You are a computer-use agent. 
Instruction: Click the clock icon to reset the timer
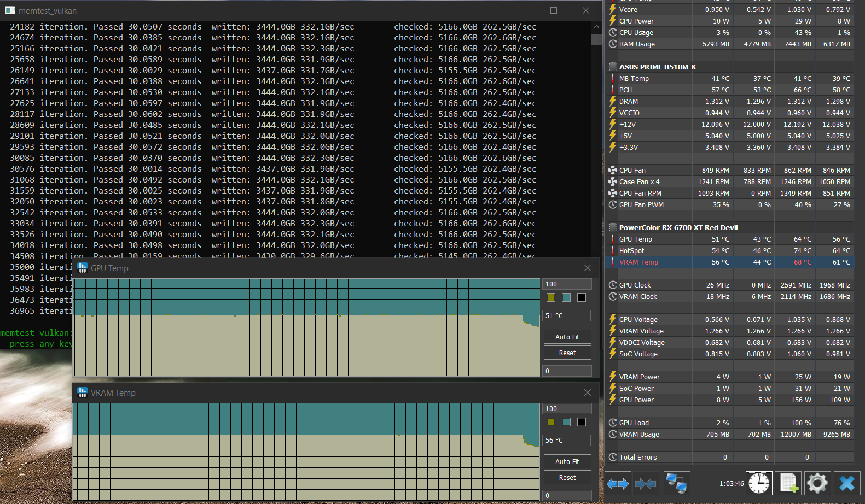759,483
